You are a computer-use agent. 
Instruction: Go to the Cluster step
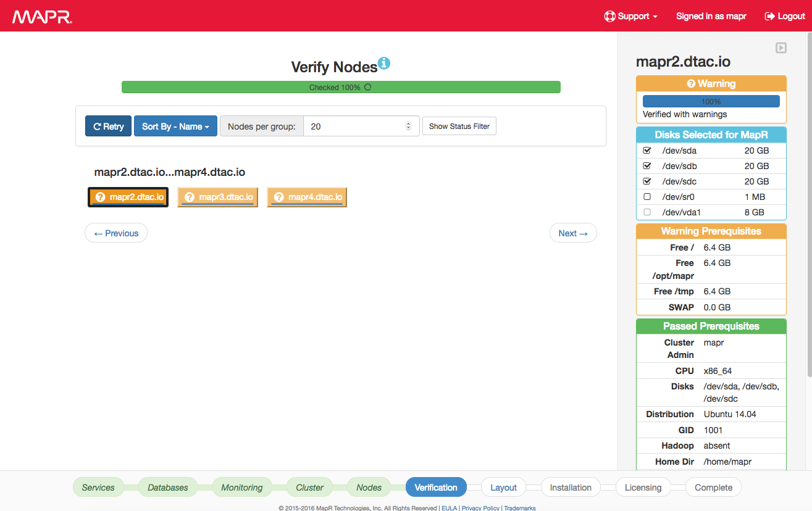309,487
